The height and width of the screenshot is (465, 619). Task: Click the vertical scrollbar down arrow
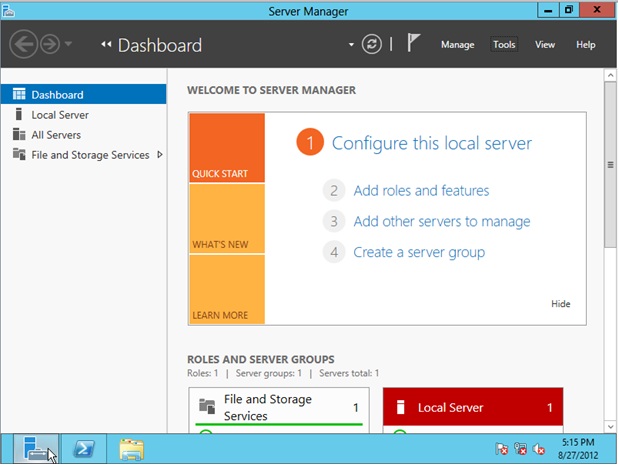pyautogui.click(x=610, y=427)
